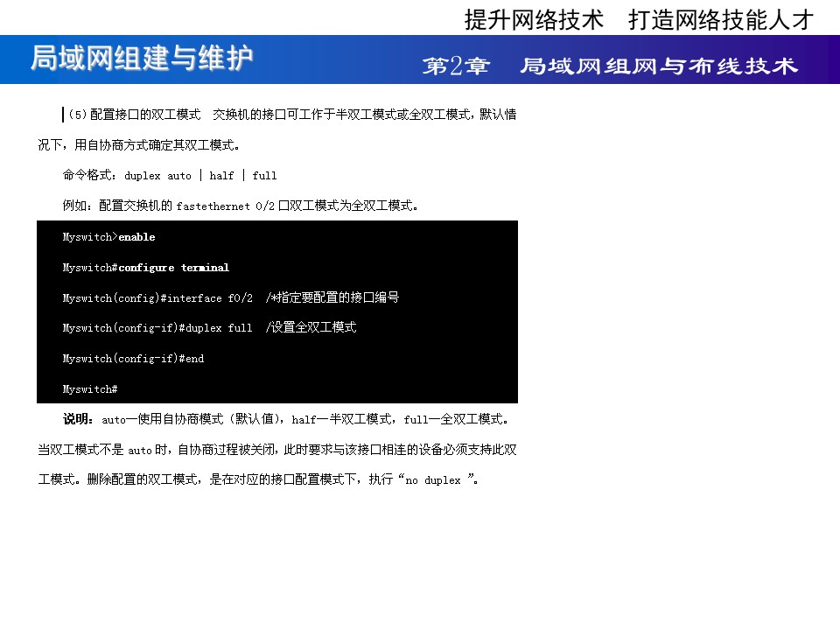
Task: Click the text half—半双工模式
Action: pos(342,419)
